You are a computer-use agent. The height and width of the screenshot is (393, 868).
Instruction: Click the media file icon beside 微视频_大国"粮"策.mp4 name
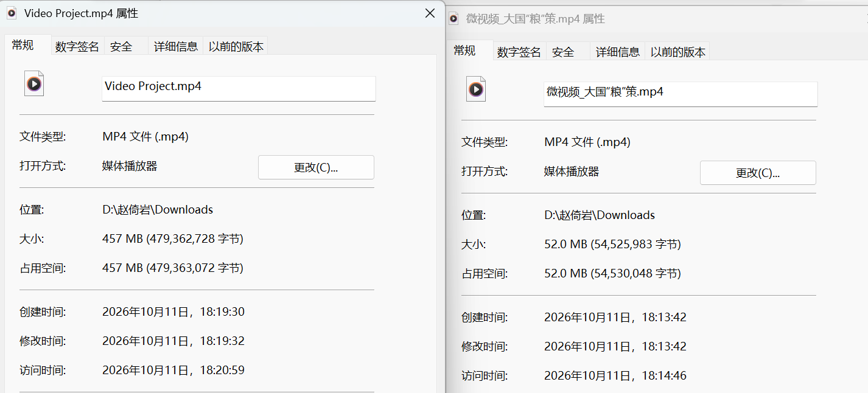(476, 89)
